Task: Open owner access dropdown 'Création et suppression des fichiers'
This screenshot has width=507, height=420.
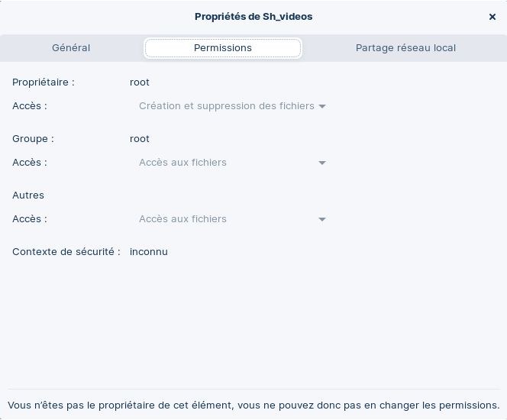Action: [226, 106]
